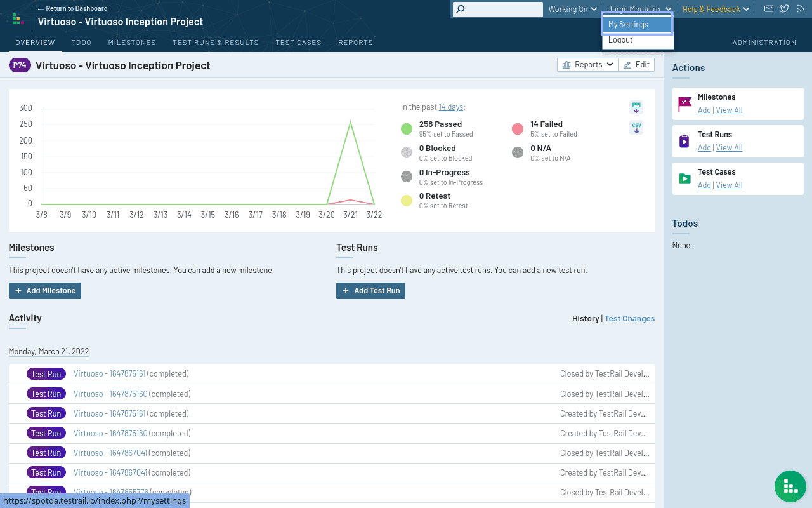This screenshot has height=508, width=812.
Task: Expand the Reports dropdown button
Action: pyautogui.click(x=587, y=65)
